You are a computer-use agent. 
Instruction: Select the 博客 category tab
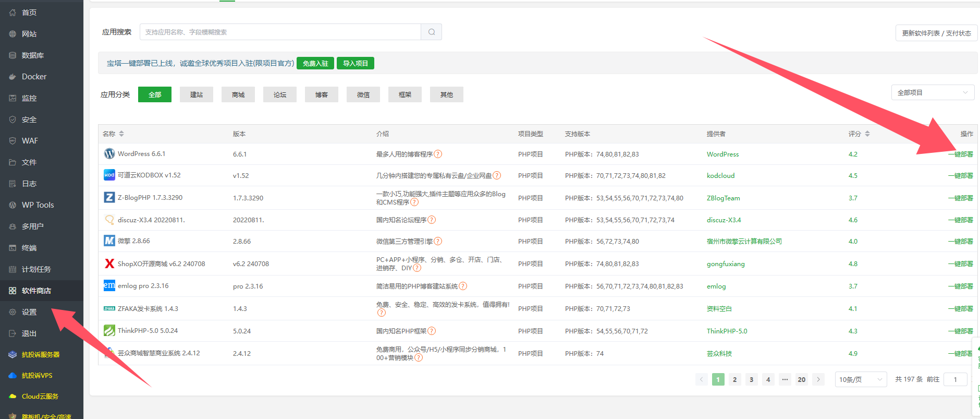pos(322,94)
